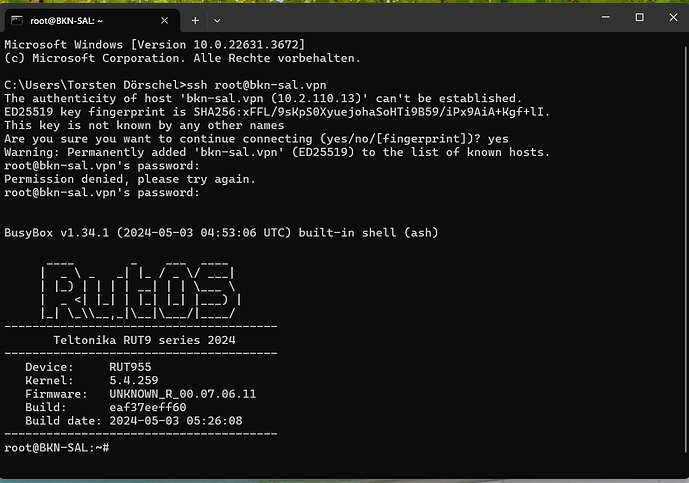Click the Firmware value UNKNOWN_R_00.07.06.11

coord(182,393)
